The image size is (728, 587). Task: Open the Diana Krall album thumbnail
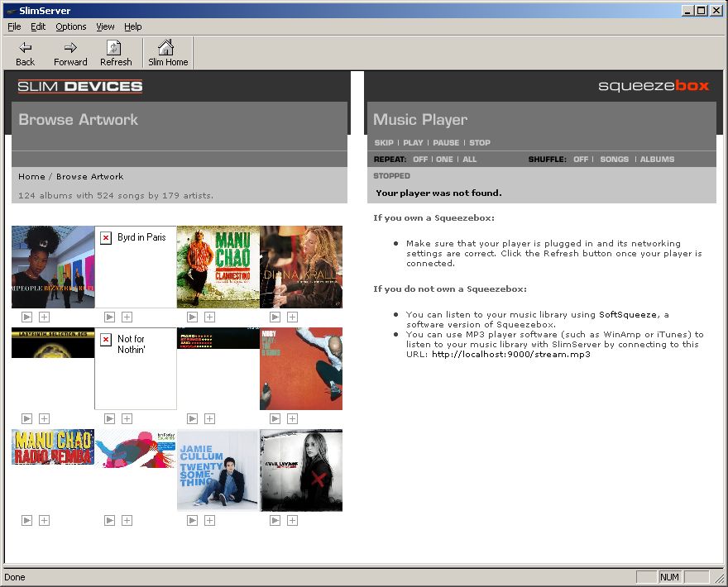pos(301,267)
